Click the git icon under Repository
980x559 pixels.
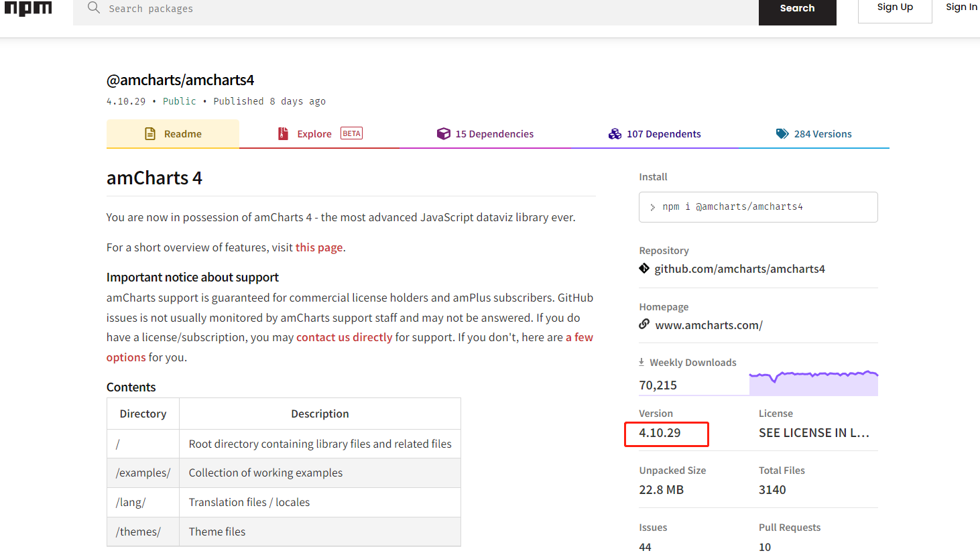coord(644,267)
